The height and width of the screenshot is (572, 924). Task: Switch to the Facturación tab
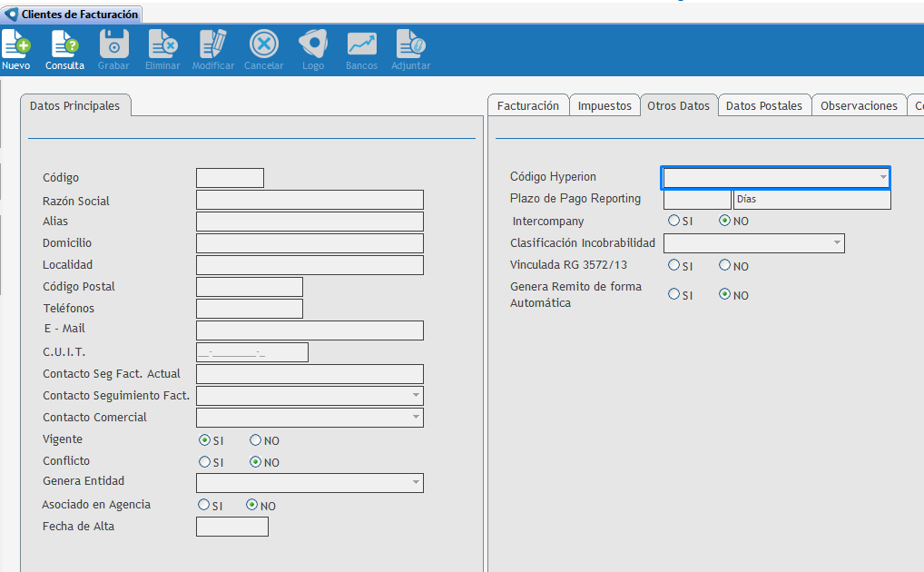528,105
